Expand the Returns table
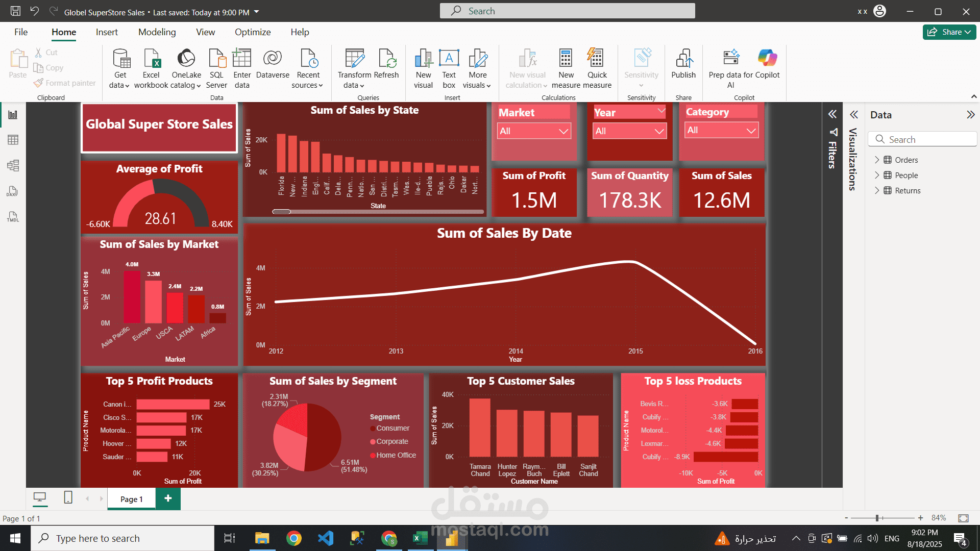 (x=877, y=190)
